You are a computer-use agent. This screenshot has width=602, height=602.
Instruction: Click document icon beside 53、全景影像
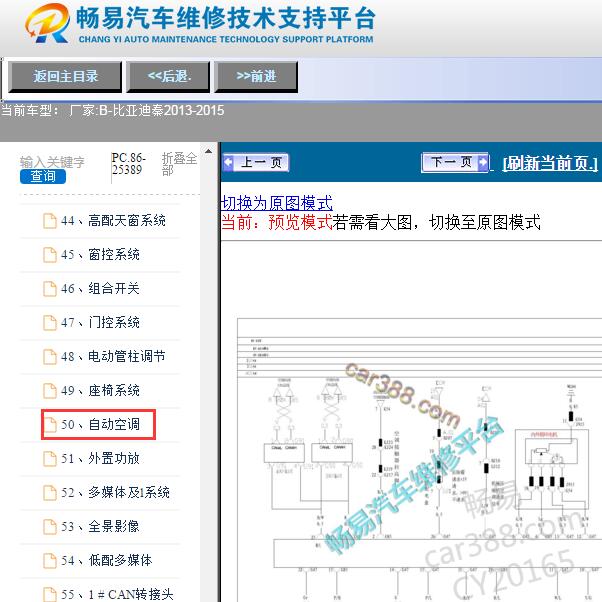50,526
